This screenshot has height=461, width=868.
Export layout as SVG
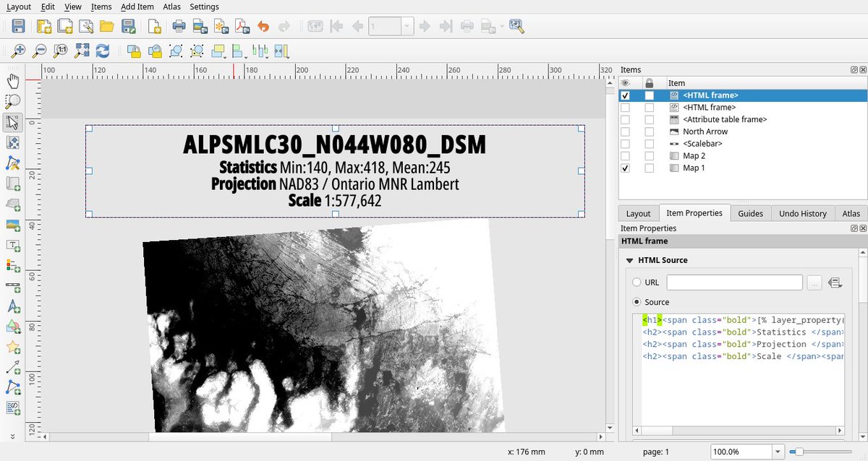coord(221,27)
